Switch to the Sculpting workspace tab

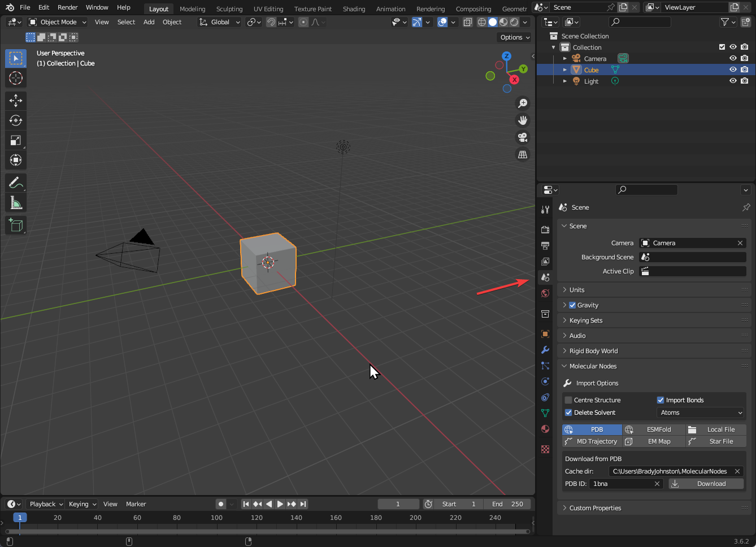point(229,9)
